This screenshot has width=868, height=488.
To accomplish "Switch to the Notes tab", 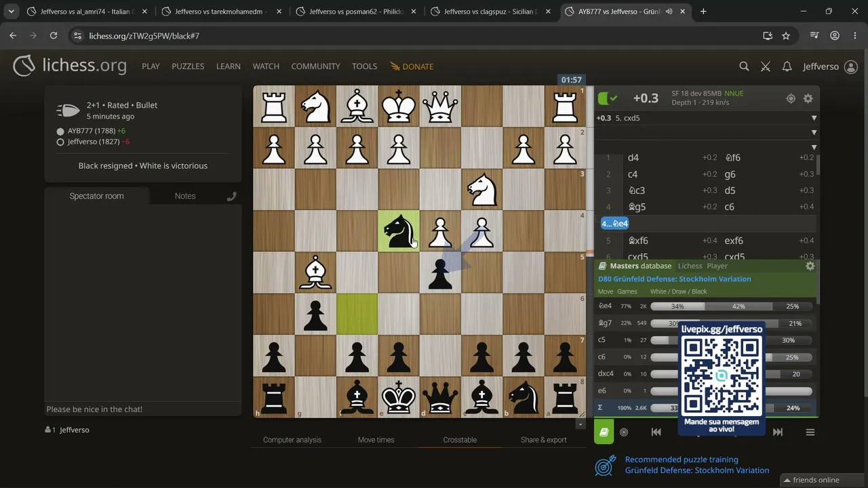I will point(185,196).
